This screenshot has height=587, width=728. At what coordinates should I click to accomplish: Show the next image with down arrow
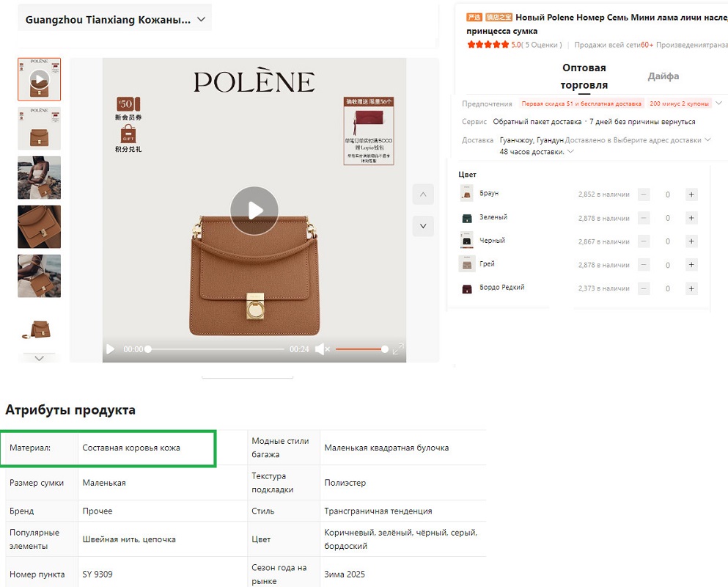coord(423,226)
